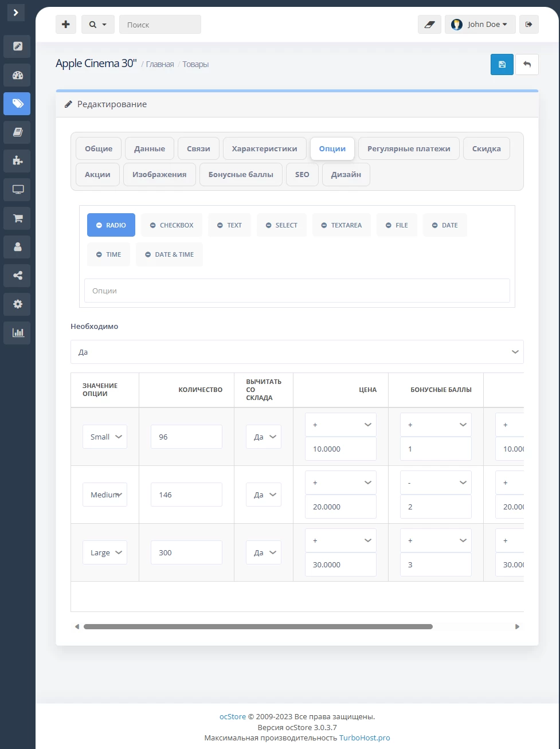Open the Small option value dropdown
The image size is (560, 749).
[x=105, y=437]
